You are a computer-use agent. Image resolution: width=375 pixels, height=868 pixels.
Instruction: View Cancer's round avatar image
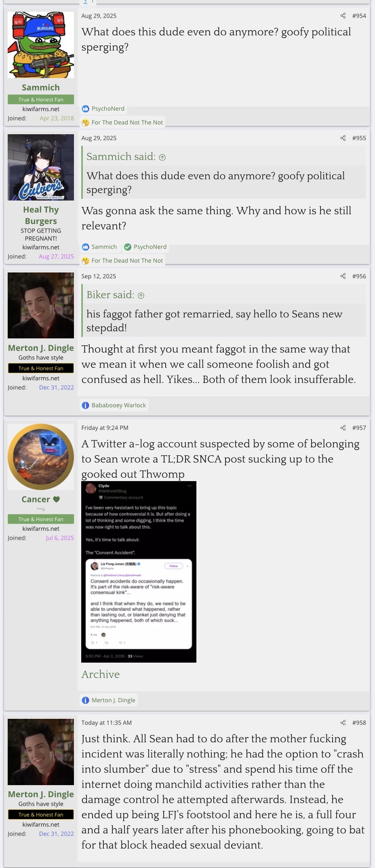[41, 457]
